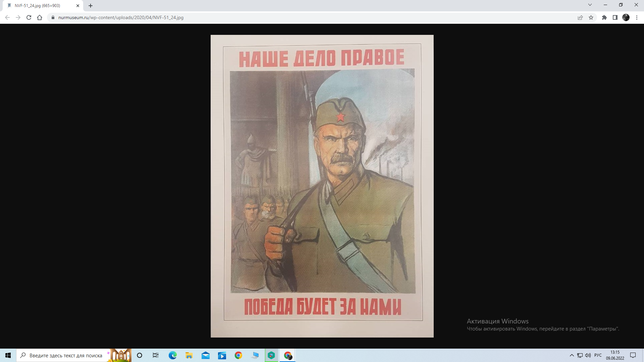Open Cortana circle icon on taskbar

tap(140, 355)
